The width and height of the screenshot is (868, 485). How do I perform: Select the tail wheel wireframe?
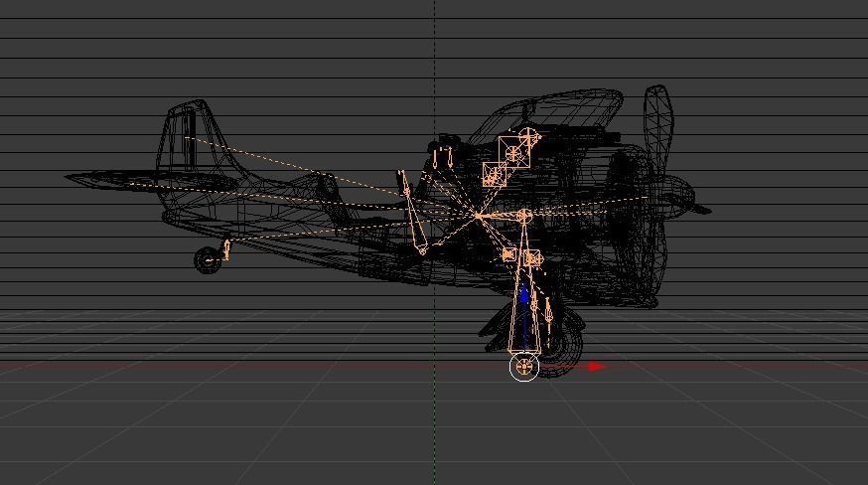coord(208,259)
